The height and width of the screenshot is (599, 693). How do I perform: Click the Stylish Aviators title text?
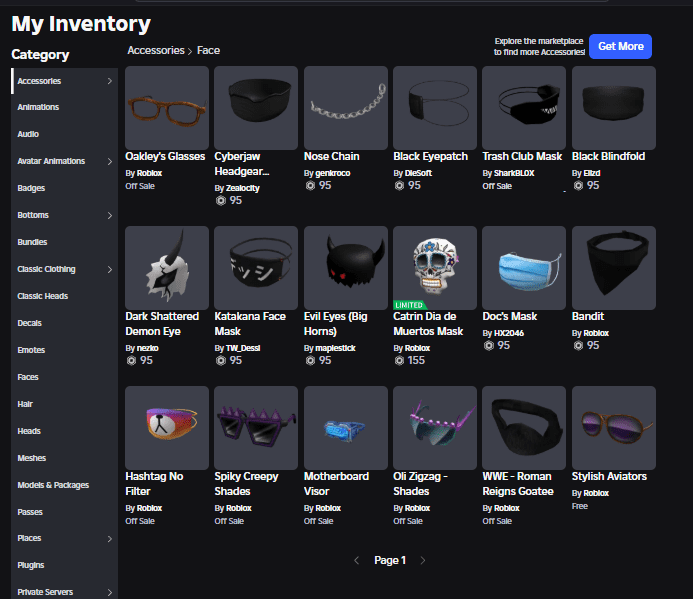click(609, 476)
